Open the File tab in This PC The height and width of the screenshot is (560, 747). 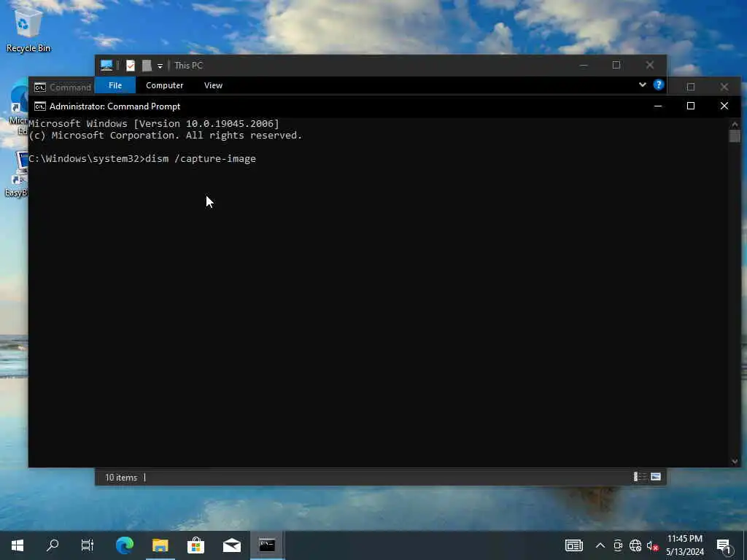click(115, 85)
